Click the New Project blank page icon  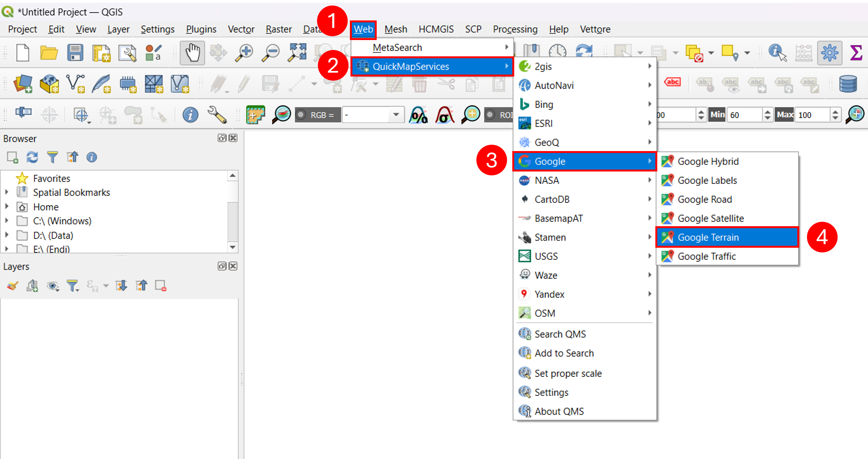[23, 53]
